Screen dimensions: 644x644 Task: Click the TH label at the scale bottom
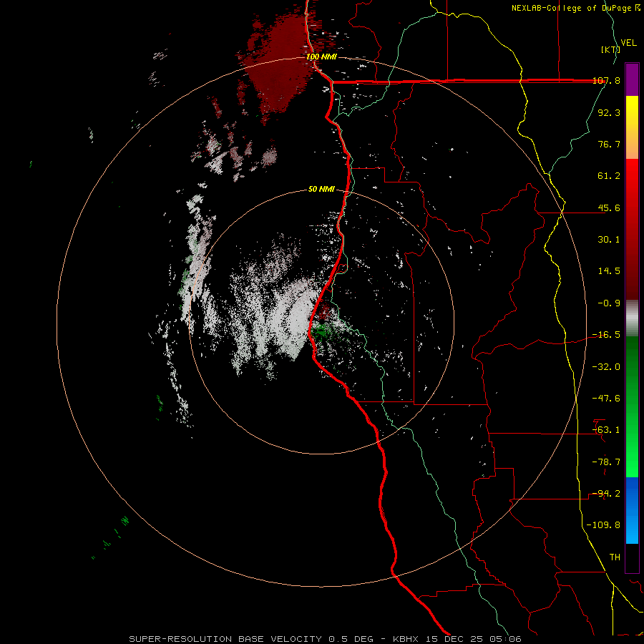click(615, 557)
